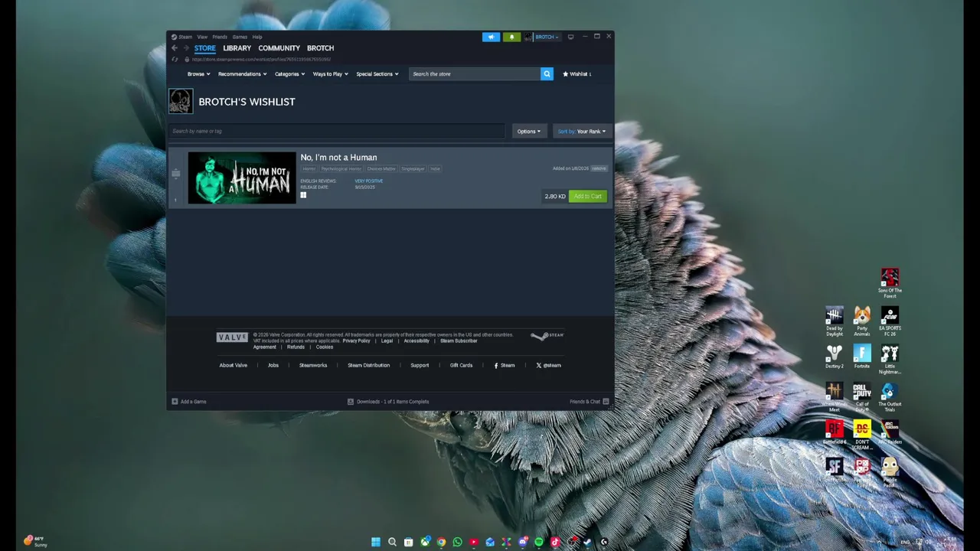Open the blue announcements megaphone button
980x551 pixels.
point(491,37)
